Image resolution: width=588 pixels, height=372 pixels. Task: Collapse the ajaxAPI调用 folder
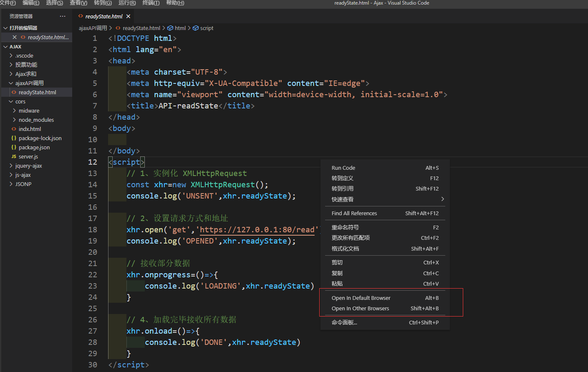(x=11, y=83)
